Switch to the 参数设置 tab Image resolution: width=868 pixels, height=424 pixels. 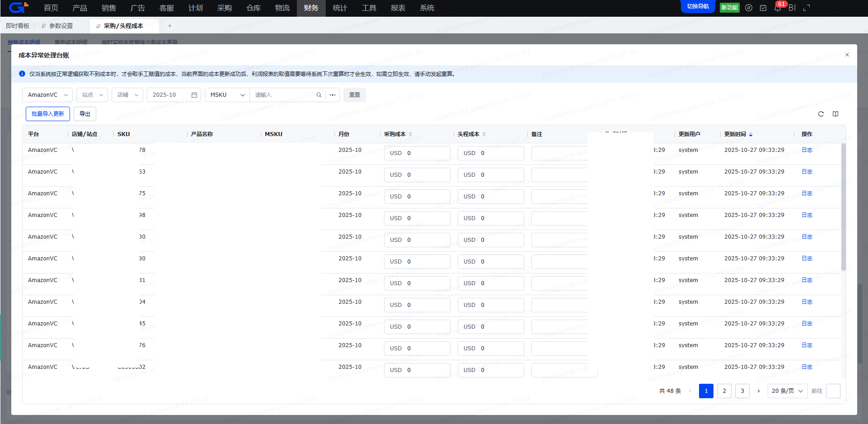click(61, 26)
